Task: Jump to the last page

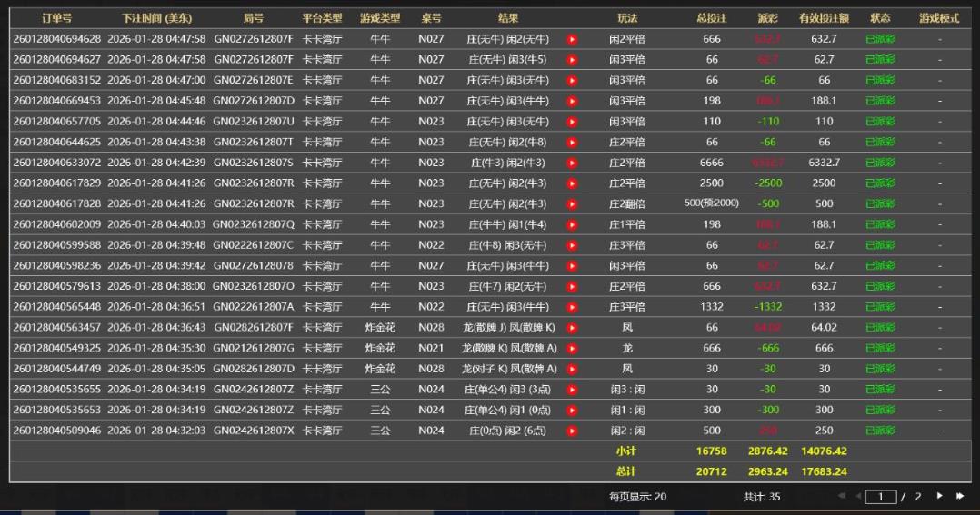Action: 959,497
